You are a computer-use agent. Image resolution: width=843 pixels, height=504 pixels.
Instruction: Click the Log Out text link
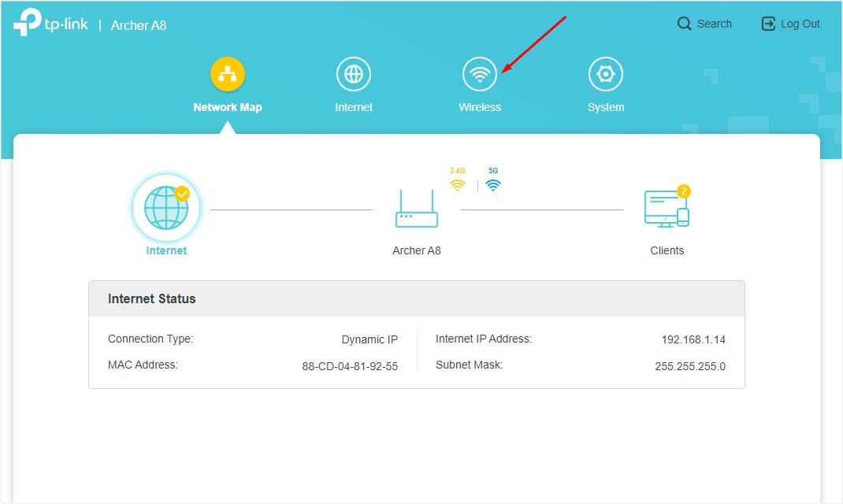click(800, 24)
